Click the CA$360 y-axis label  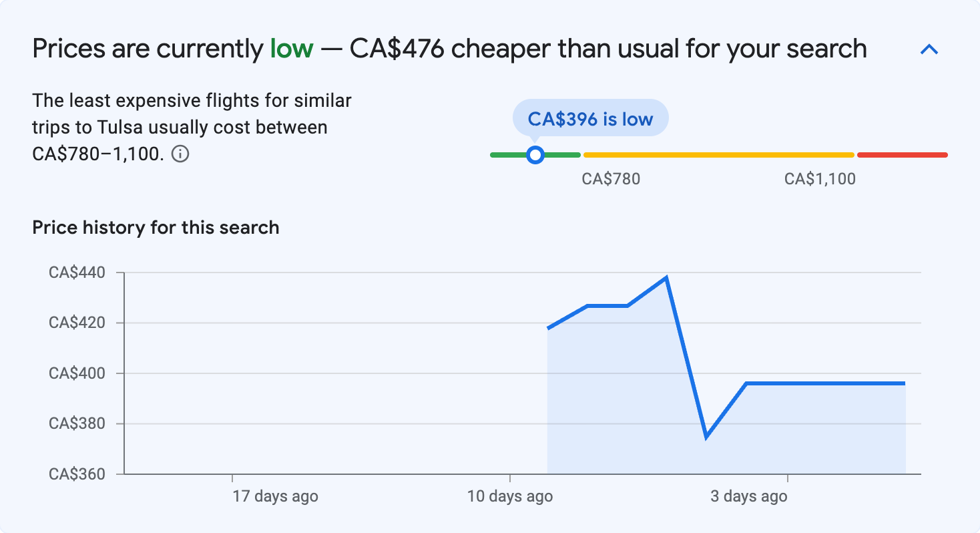[x=77, y=474]
